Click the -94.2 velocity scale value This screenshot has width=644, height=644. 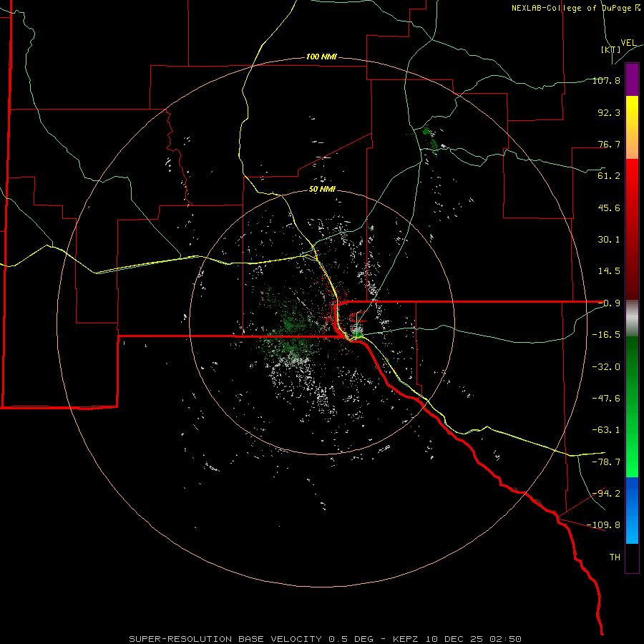coord(606,494)
